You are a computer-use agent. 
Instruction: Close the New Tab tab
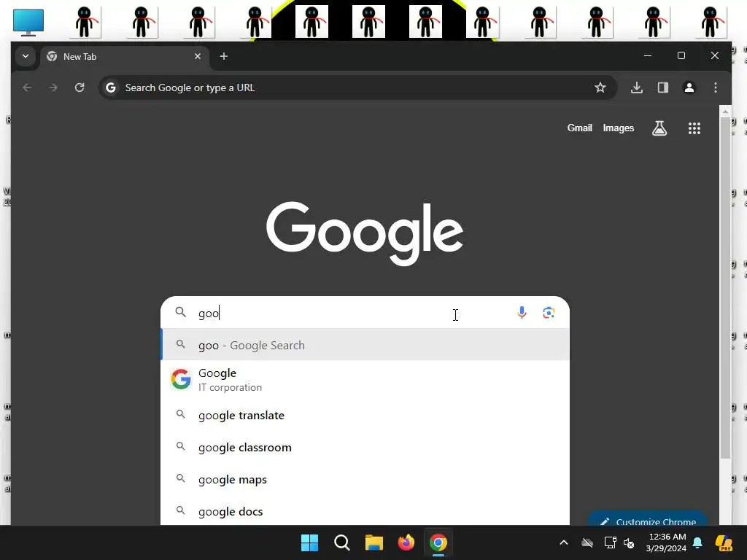pos(198,56)
